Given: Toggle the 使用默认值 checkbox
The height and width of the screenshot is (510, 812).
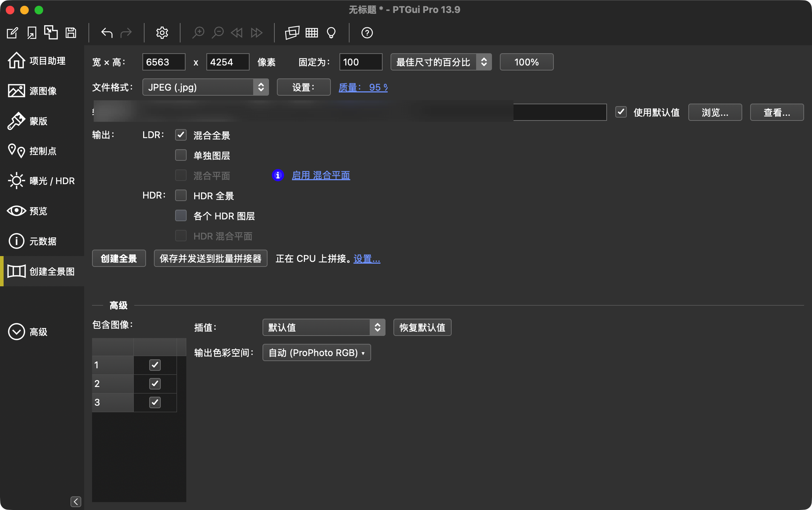Looking at the screenshot, I should click(x=621, y=112).
